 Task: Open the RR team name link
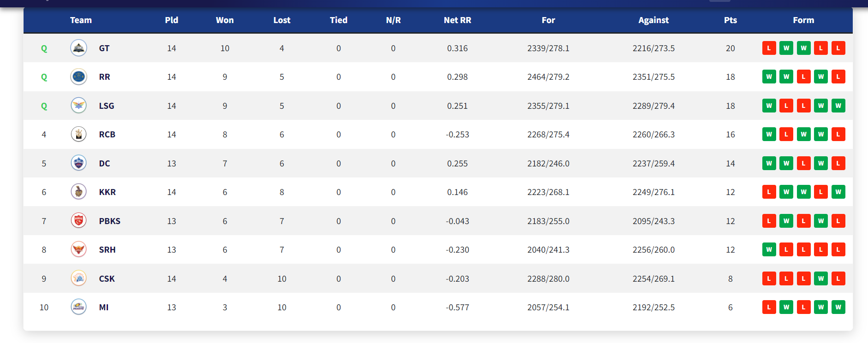pyautogui.click(x=105, y=77)
